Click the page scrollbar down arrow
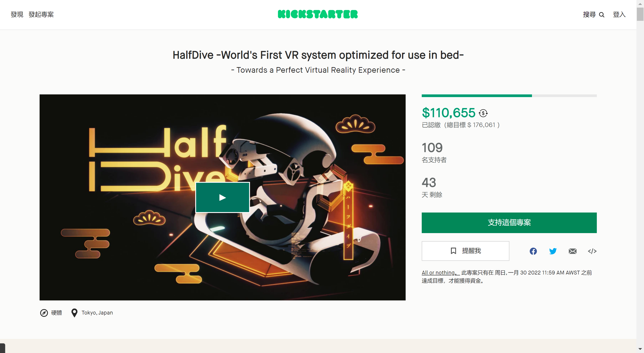Viewport: 644px width, 353px height. pyautogui.click(x=640, y=349)
